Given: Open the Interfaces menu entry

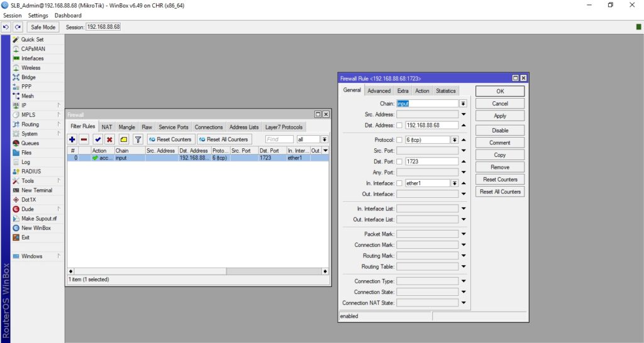Looking at the screenshot, I should tap(32, 58).
